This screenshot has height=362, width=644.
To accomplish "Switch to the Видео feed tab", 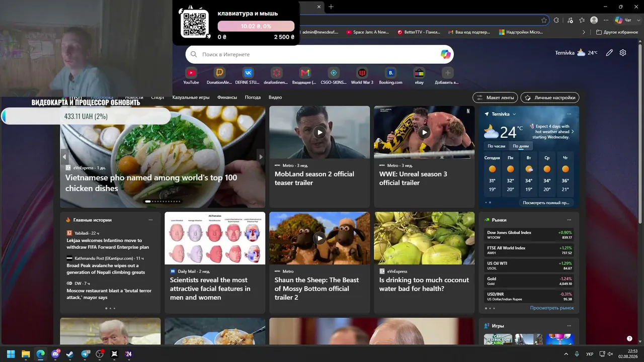I will click(275, 98).
